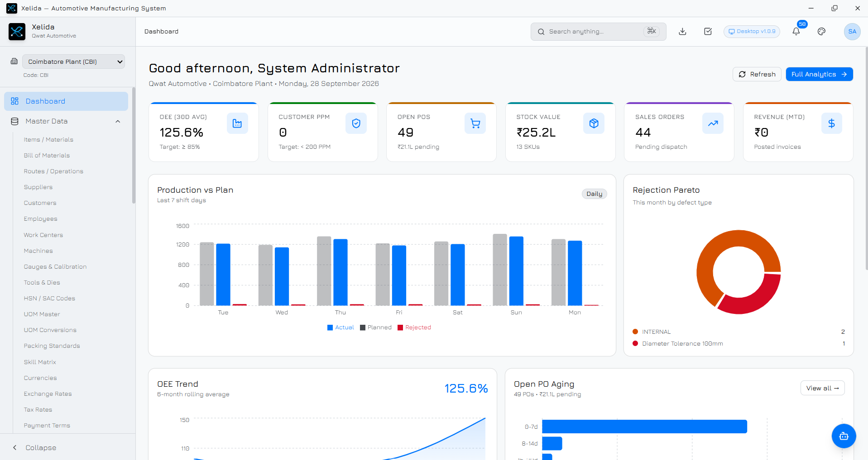Image resolution: width=868 pixels, height=460 pixels.
Task: Open HSN / SAC Codes
Action: pos(49,299)
